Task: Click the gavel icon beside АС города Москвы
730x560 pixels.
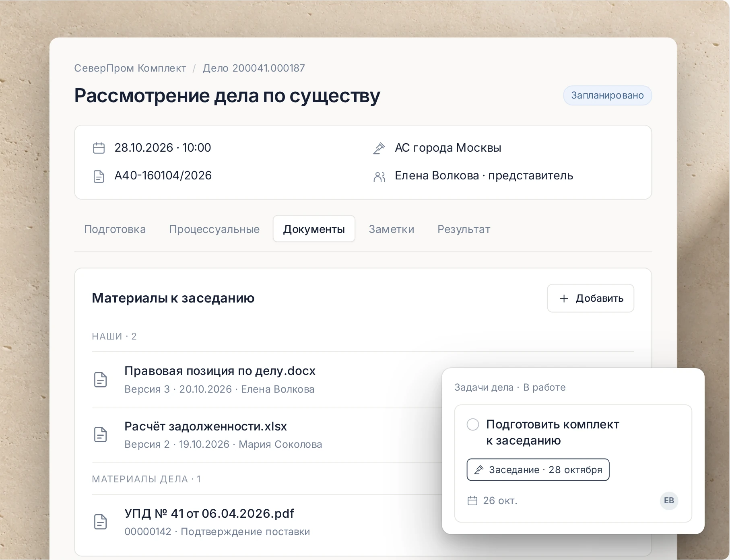Action: (379, 148)
